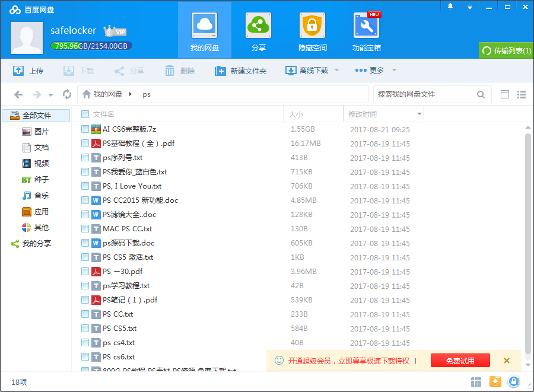Click the ps folder breadcrumb
Image resolution: width=534 pixels, height=392 pixels.
click(x=147, y=95)
